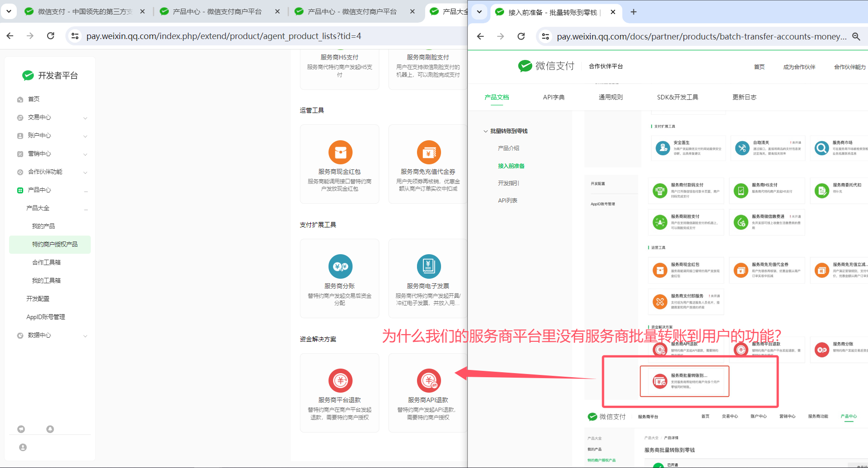The height and width of the screenshot is (468, 868).
Task: View site information for the agent_product_lists page
Action: [x=75, y=36]
